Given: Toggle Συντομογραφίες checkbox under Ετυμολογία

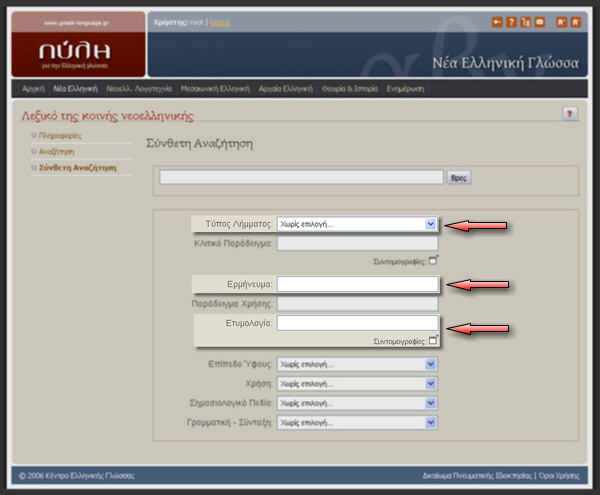Looking at the screenshot, I should tap(433, 340).
